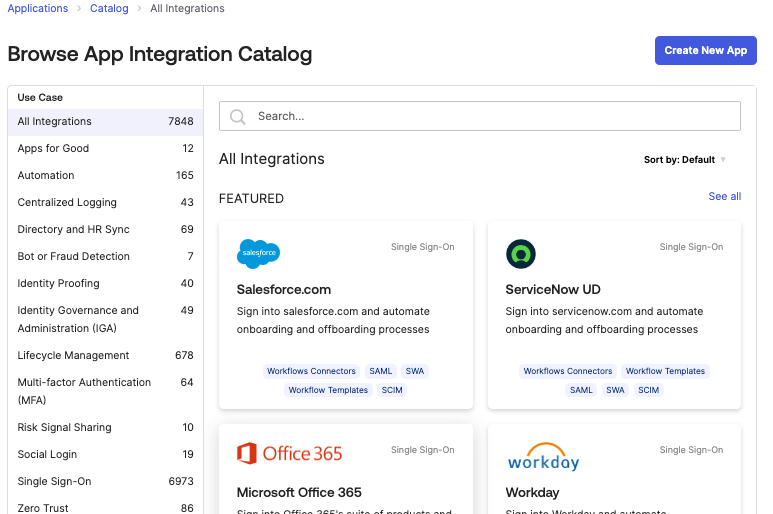Open the Sort by: Default dropdown
Screen dimensions: 773x514
click(x=685, y=160)
